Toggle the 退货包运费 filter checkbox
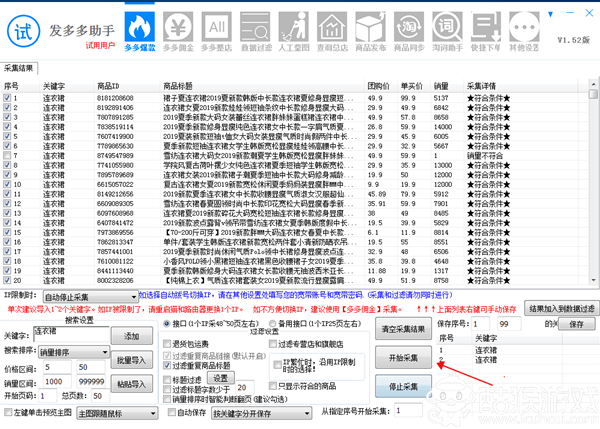Screen dimensions: 600x429 167,343
